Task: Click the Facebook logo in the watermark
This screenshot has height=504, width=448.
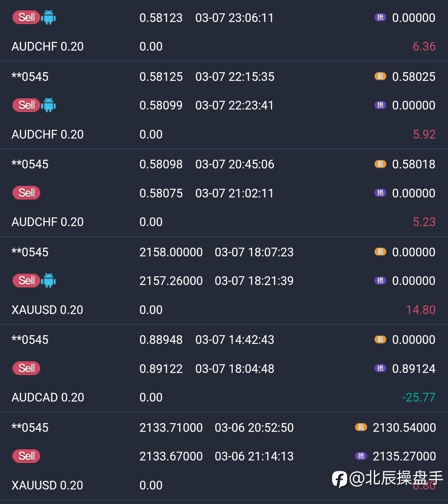Action: (339, 479)
